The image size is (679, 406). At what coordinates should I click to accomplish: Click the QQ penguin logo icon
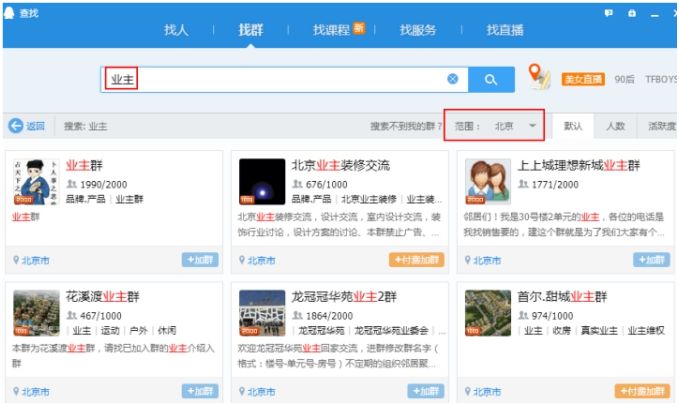tap(9, 13)
